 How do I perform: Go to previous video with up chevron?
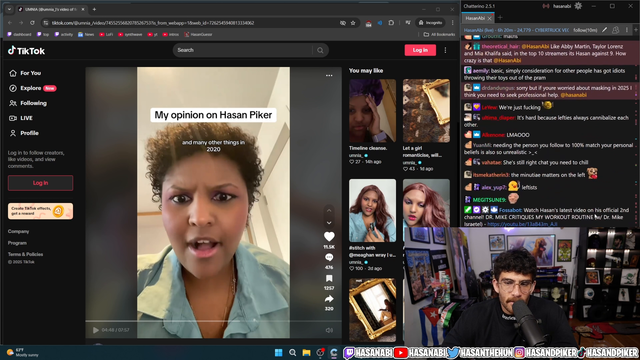point(329,211)
